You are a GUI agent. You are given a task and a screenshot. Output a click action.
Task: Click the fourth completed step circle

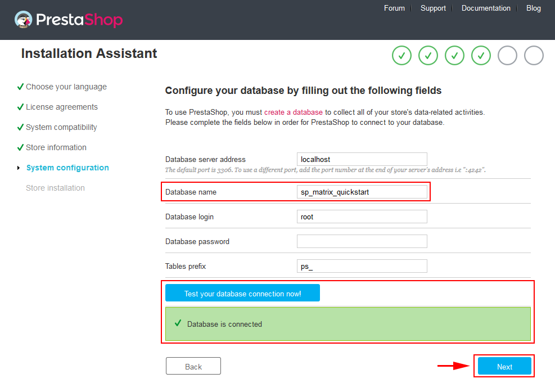pos(481,56)
